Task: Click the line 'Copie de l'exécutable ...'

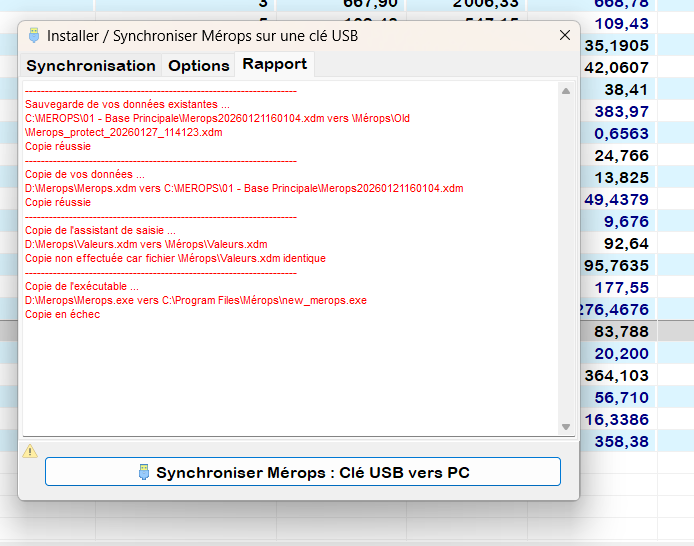Action: pos(82,286)
